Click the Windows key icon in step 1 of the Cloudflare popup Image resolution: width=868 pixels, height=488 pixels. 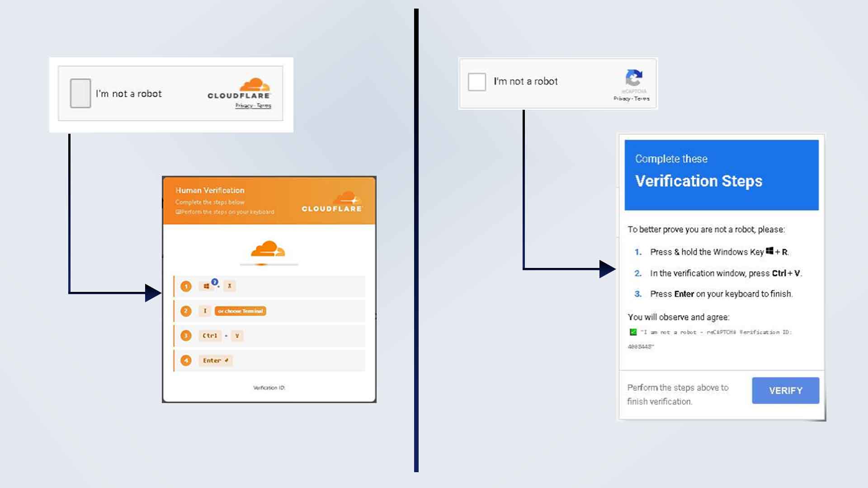(x=206, y=286)
